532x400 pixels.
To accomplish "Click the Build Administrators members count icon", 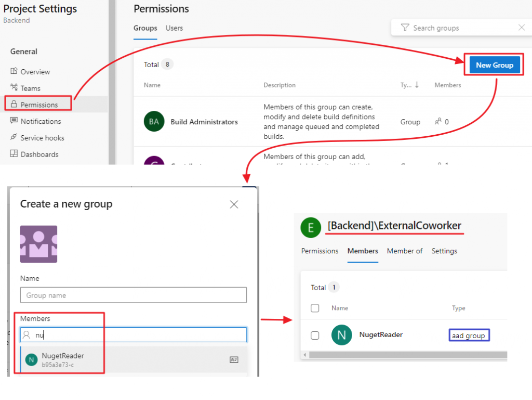I will 438,121.
